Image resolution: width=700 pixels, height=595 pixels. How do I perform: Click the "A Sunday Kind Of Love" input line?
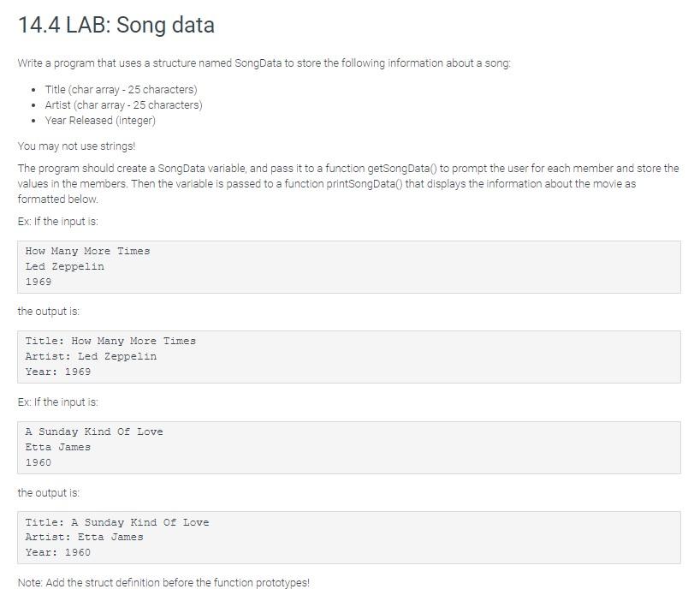point(94,431)
